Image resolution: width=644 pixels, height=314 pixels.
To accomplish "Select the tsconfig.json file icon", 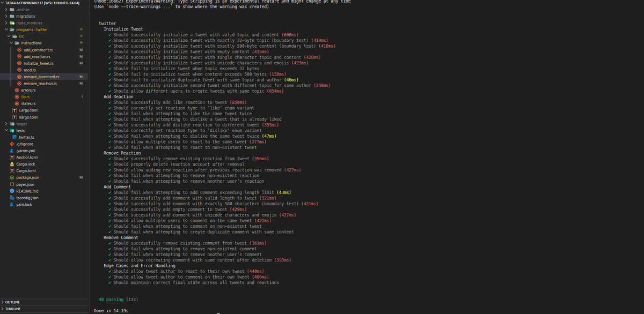I will [12, 198].
